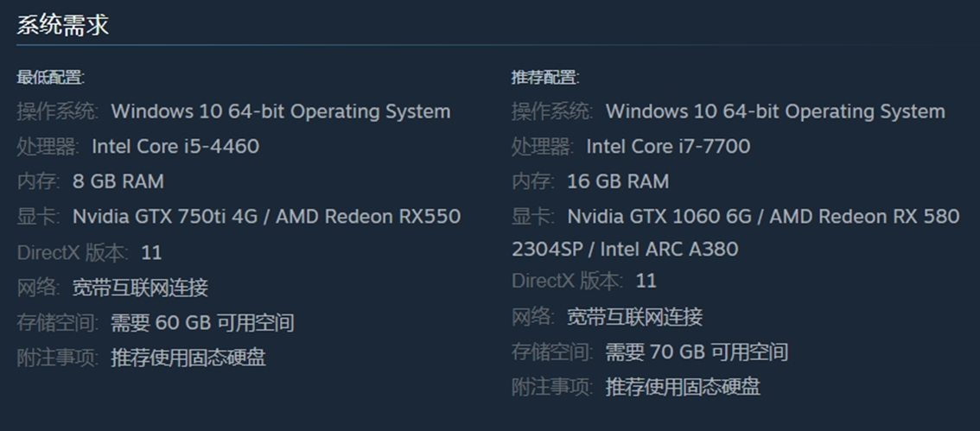Click the minimum column's DirectX 版本 label
The height and width of the screenshot is (431, 980).
click(x=73, y=253)
